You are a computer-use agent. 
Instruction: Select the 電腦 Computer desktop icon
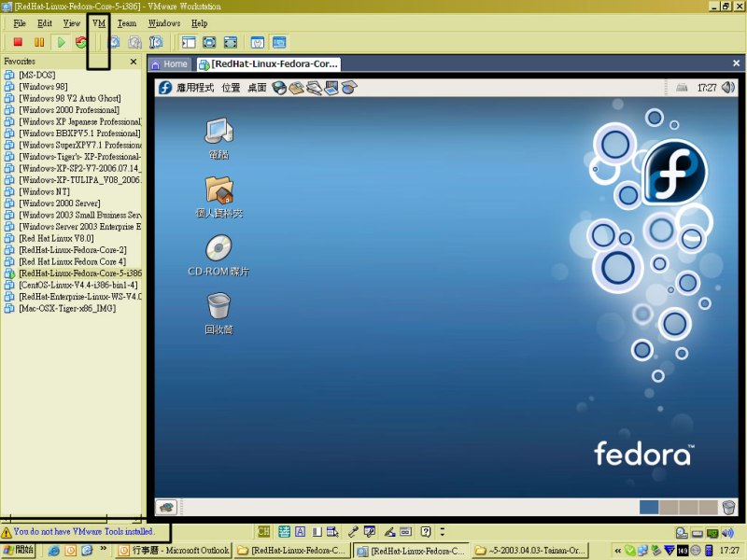[218, 138]
